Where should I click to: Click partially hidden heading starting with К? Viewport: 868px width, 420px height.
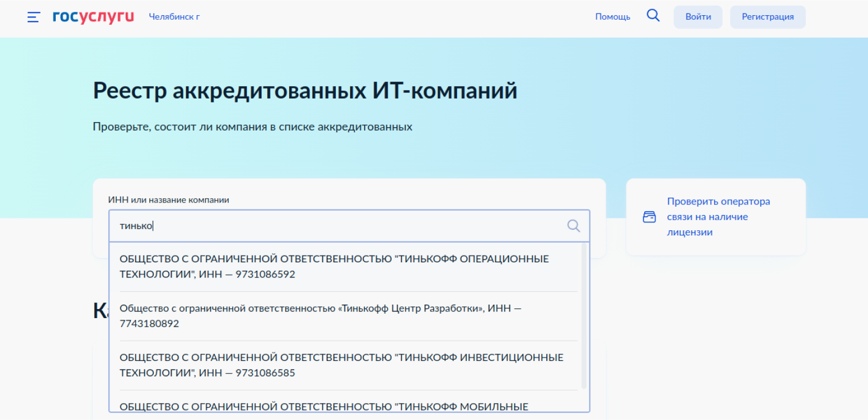click(x=100, y=311)
